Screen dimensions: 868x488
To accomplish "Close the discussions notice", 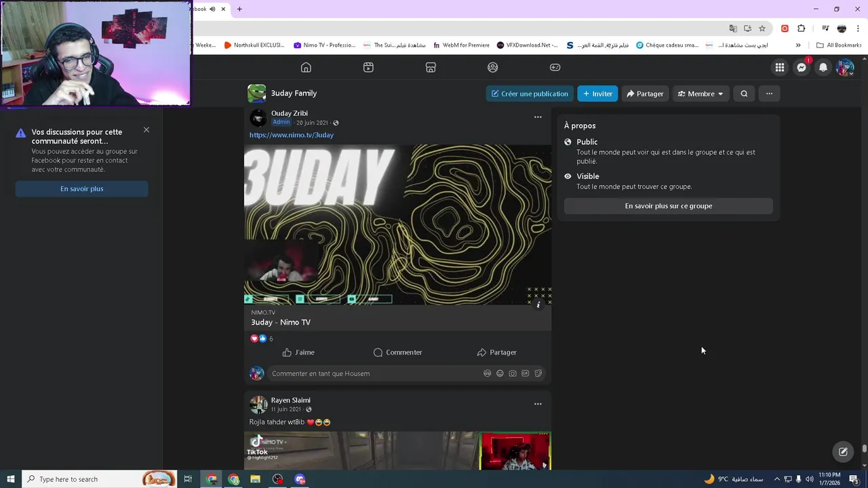I will (146, 129).
